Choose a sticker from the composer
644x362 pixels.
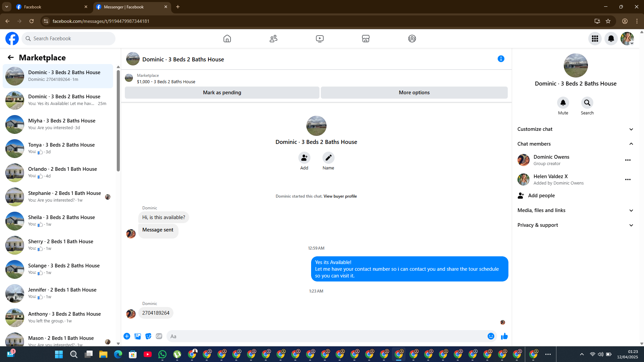[148, 336]
